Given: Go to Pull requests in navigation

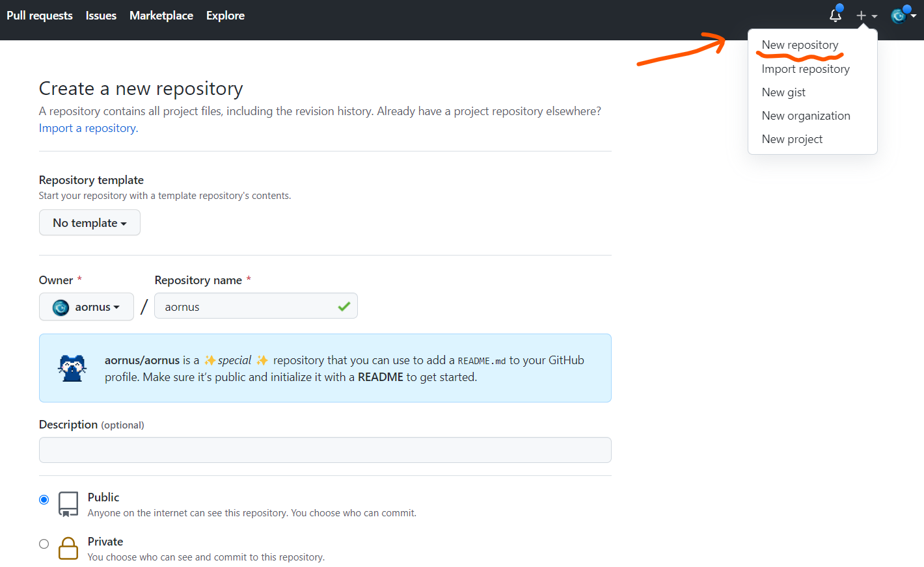Looking at the screenshot, I should tap(40, 16).
